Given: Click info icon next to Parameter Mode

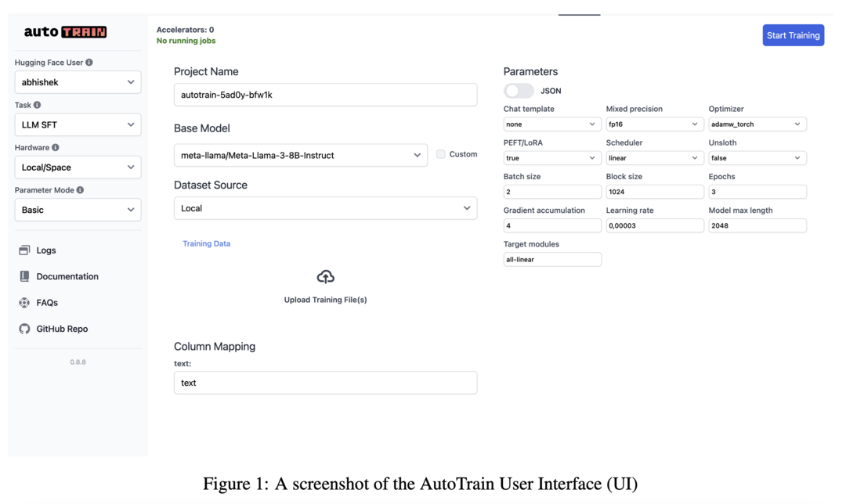Looking at the screenshot, I should click(x=80, y=190).
